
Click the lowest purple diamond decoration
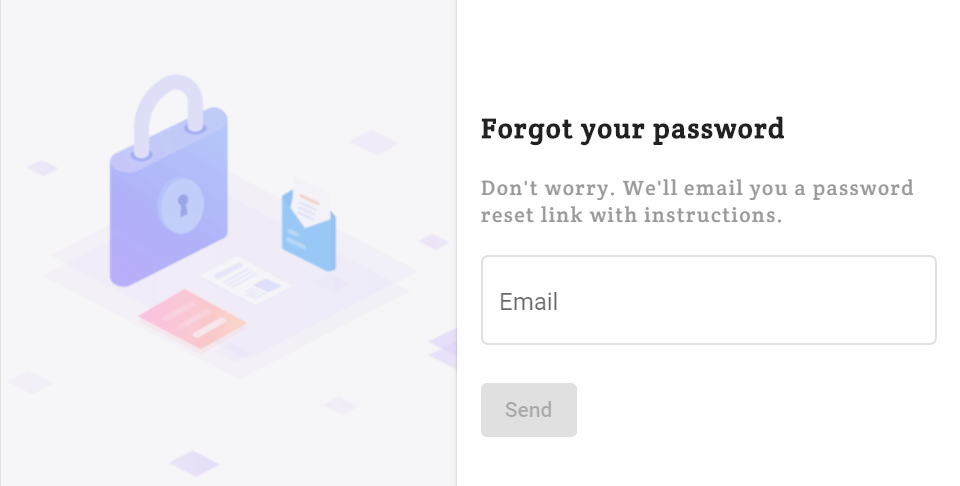[194, 463]
